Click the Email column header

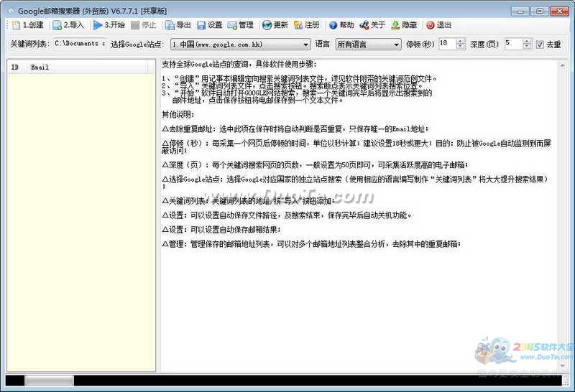87,67
